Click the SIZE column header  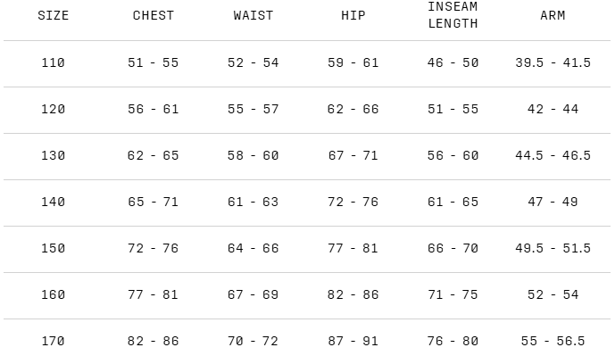[53, 15]
